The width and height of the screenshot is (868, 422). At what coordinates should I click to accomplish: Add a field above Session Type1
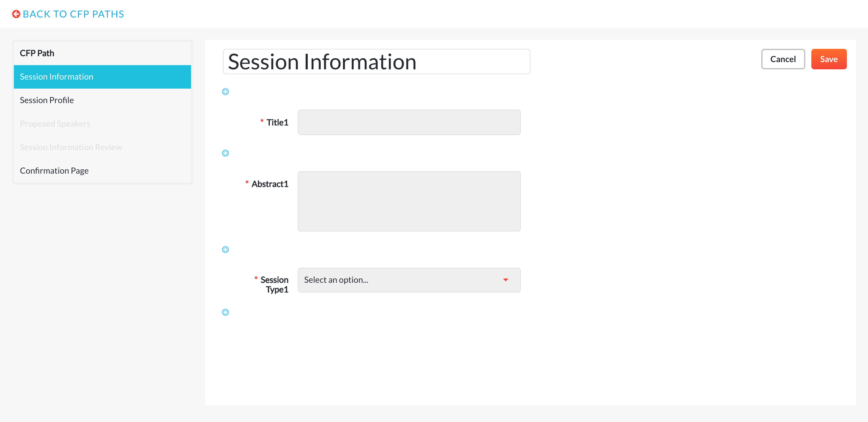tap(225, 250)
